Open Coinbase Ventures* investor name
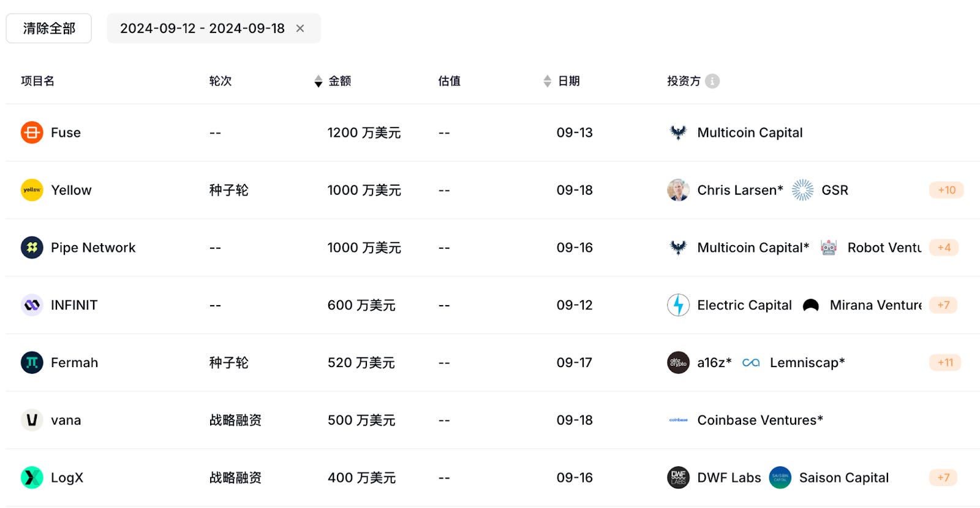The image size is (980, 508). pyautogui.click(x=760, y=420)
